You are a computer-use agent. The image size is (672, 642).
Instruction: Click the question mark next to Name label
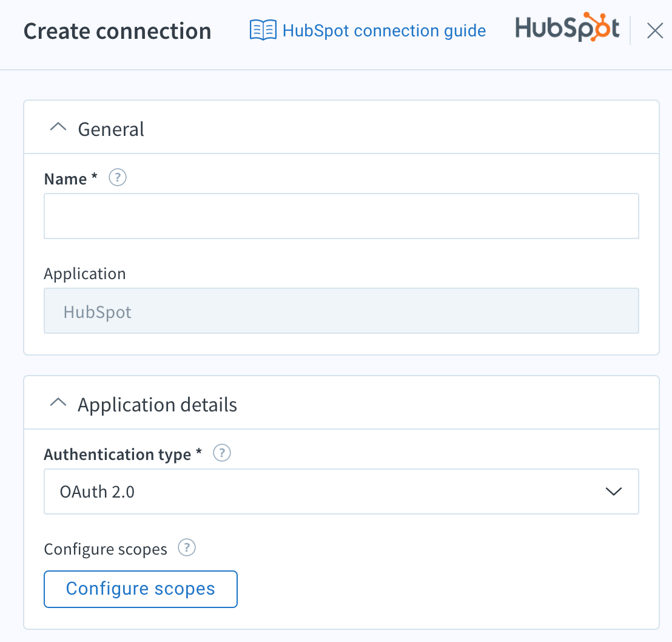pyautogui.click(x=117, y=177)
